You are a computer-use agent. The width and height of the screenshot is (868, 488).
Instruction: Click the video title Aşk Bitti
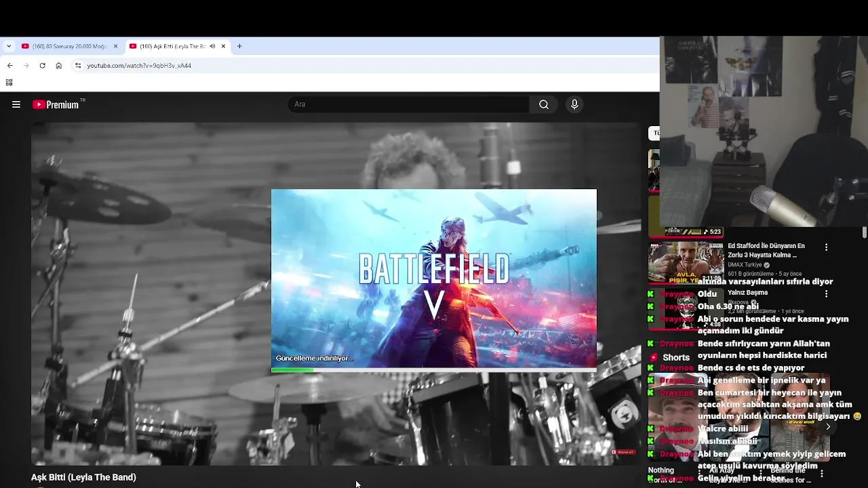(83, 477)
